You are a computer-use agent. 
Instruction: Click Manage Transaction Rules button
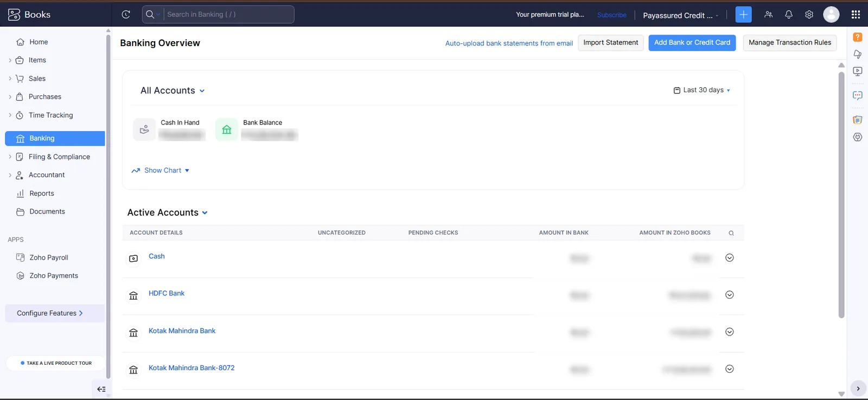click(x=790, y=43)
